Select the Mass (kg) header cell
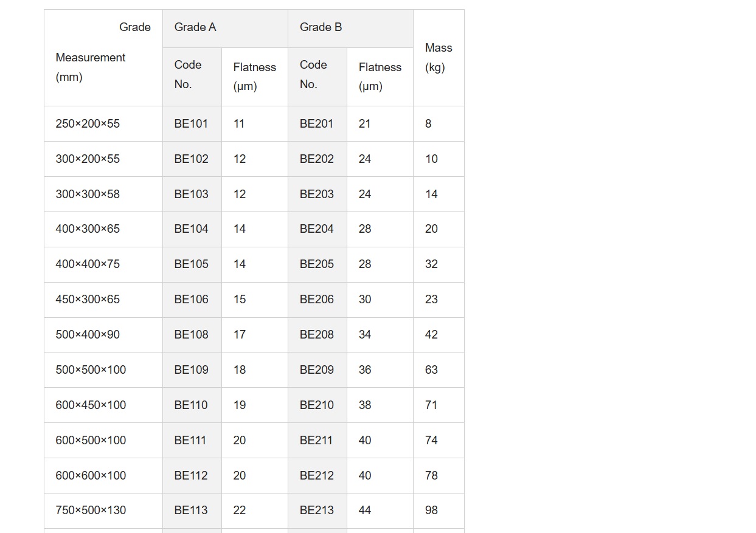Image resolution: width=756 pixels, height=533 pixels. pyautogui.click(x=439, y=58)
